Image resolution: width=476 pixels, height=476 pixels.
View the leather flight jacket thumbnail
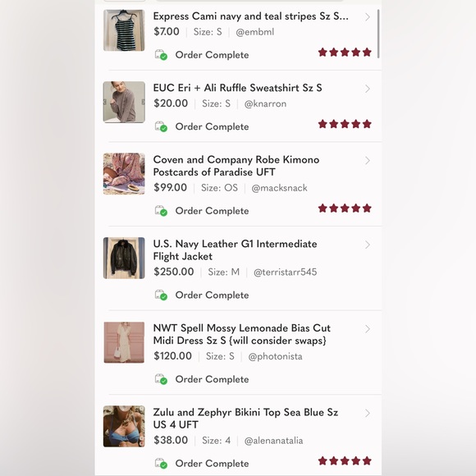(124, 258)
